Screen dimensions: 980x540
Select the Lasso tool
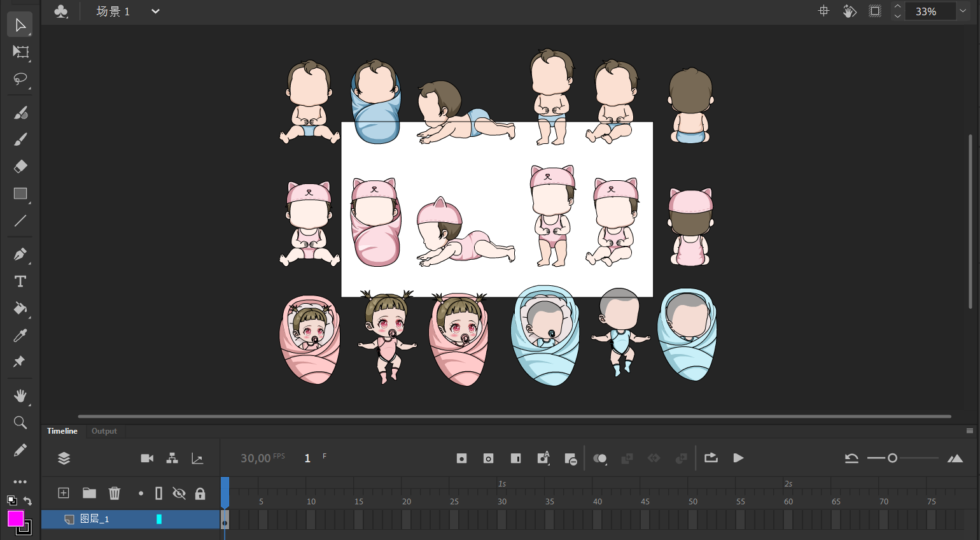point(20,79)
